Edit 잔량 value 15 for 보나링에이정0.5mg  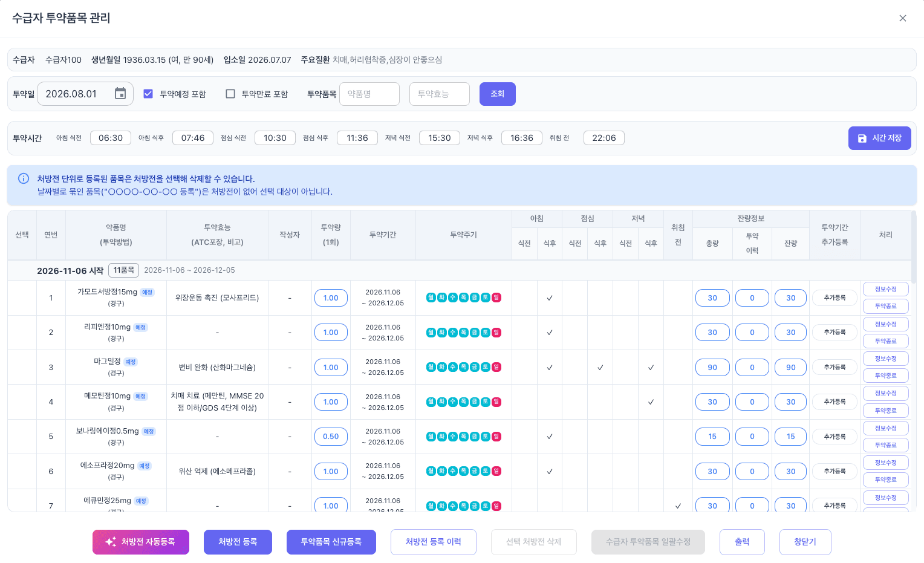791,437
